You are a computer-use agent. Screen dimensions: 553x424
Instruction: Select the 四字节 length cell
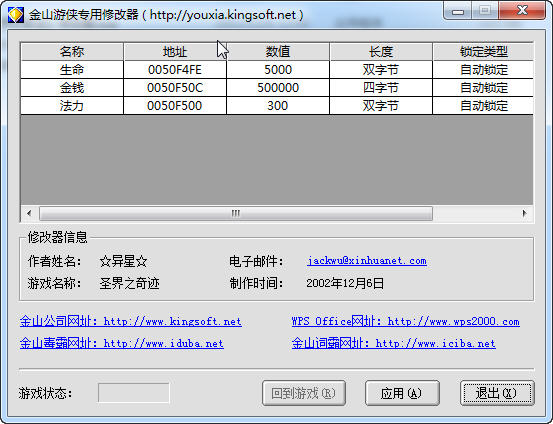point(381,87)
